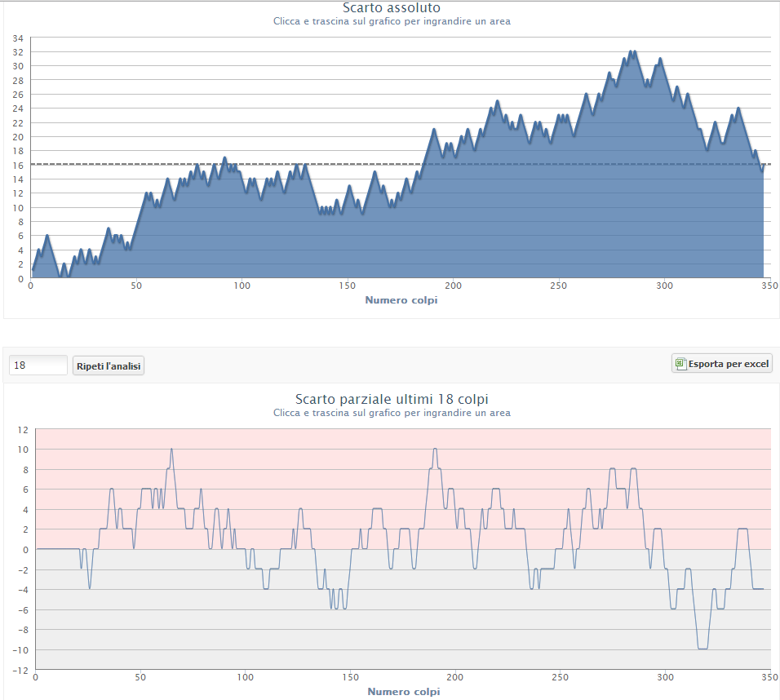Click the subtitle under "Scarto parziale" title
The width and height of the screenshot is (780, 700).
click(392, 413)
